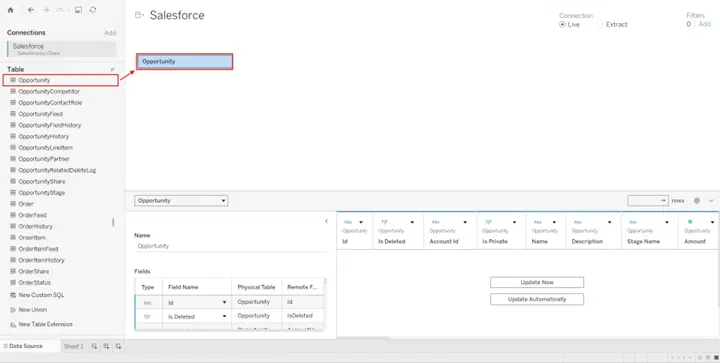Open the Name column header dropdown arrow
This screenshot has height=363, width=720.
coord(554,222)
